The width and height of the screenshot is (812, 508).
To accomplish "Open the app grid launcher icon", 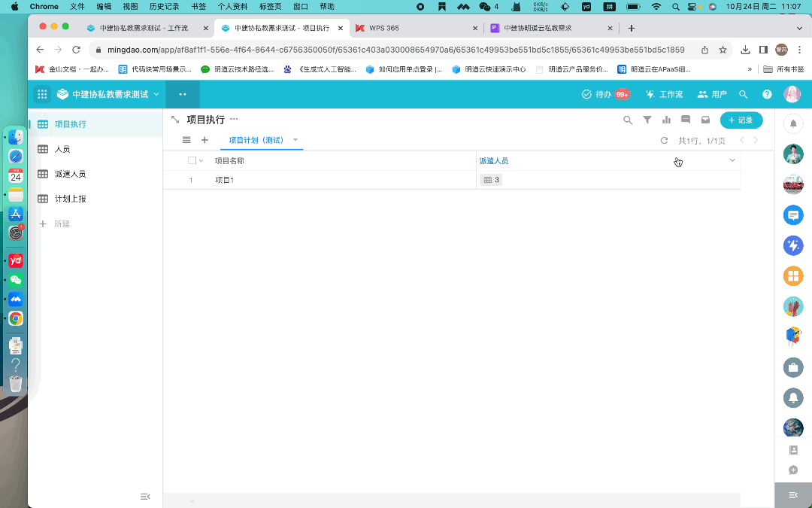I will click(x=42, y=94).
